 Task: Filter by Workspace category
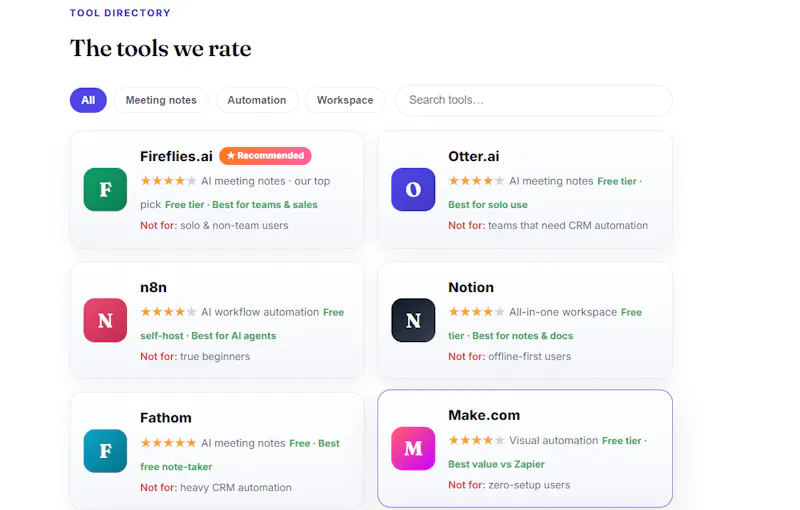pos(345,100)
